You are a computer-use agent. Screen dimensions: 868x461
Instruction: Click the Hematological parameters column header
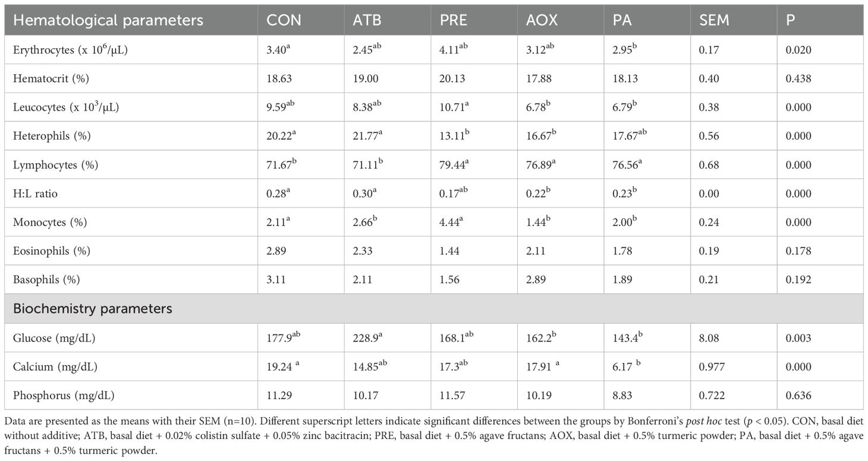(108, 20)
